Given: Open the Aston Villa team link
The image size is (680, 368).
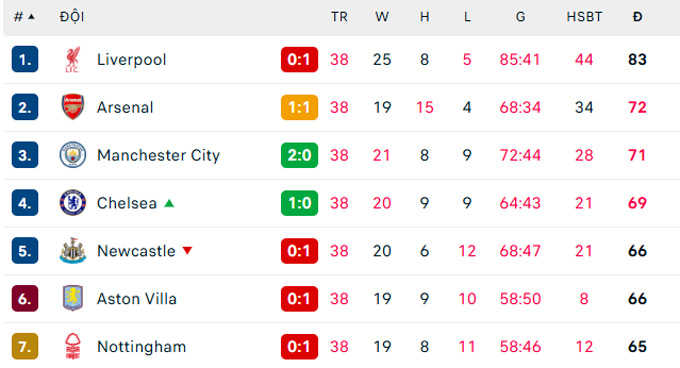Looking at the screenshot, I should 137,299.
